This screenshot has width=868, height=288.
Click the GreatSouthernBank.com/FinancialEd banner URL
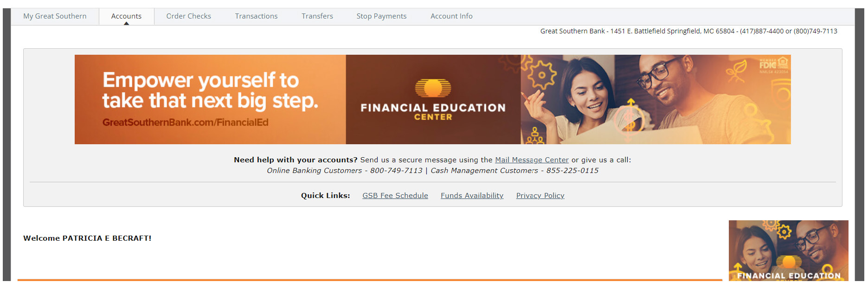pyautogui.click(x=185, y=122)
